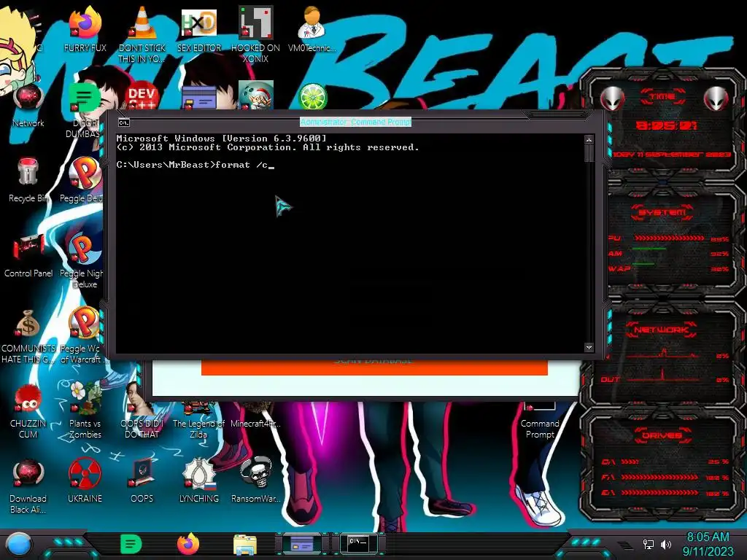Viewport: 747px width, 560px height.
Task: Open Firefox from the taskbar
Action: [188, 544]
